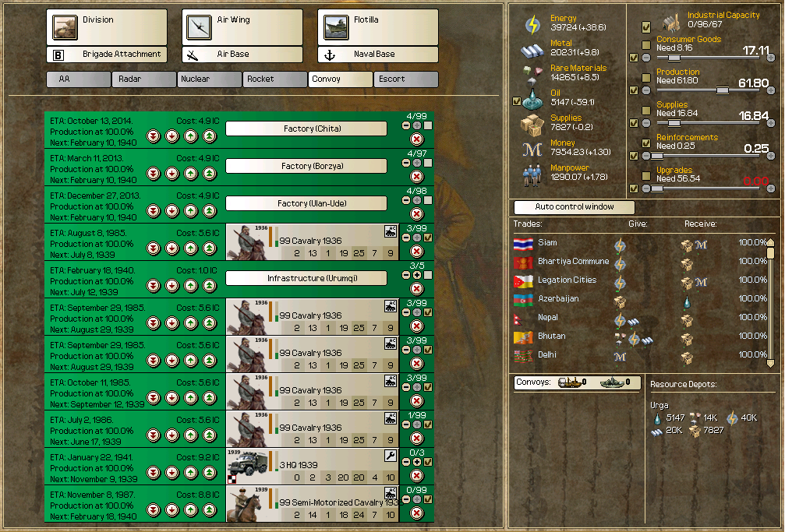Increase Infrastructure (Urumqi) quantity with plus
The width and height of the screenshot is (785, 532).
point(416,275)
